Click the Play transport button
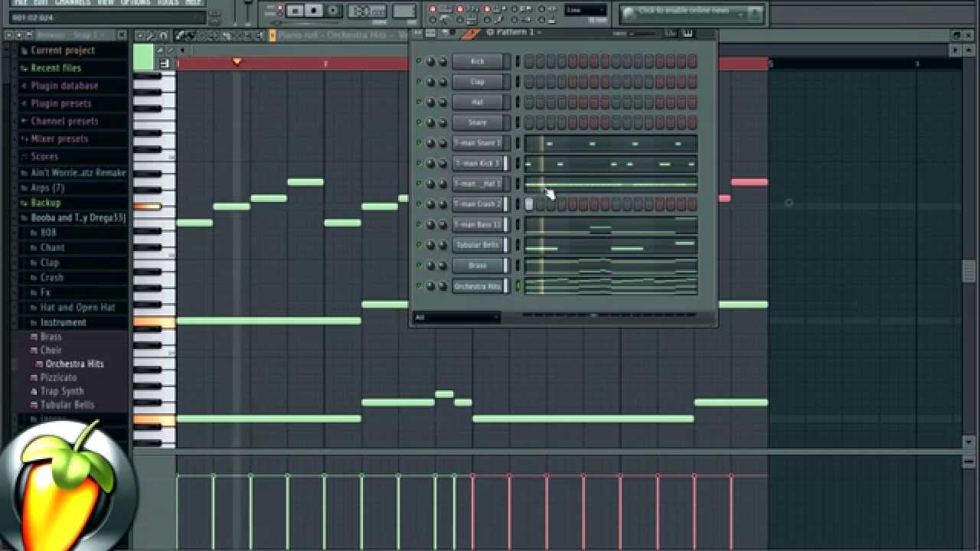Image resolution: width=980 pixels, height=551 pixels. [x=296, y=11]
